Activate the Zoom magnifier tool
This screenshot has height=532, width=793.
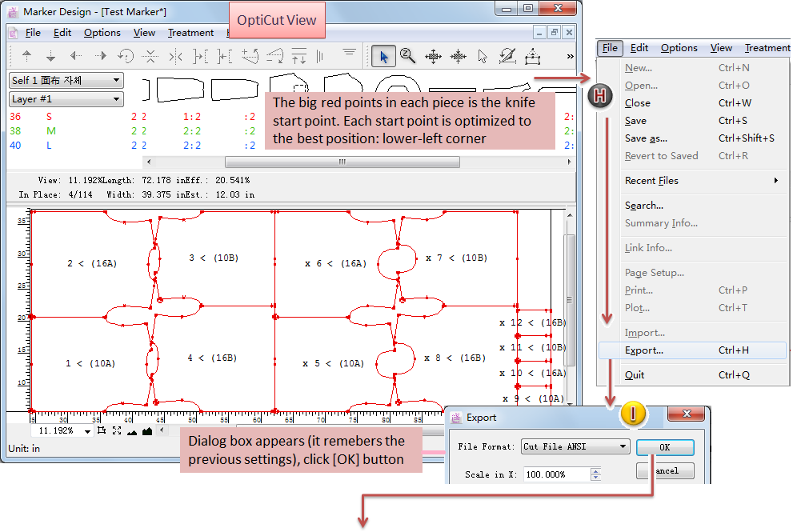[x=408, y=56]
